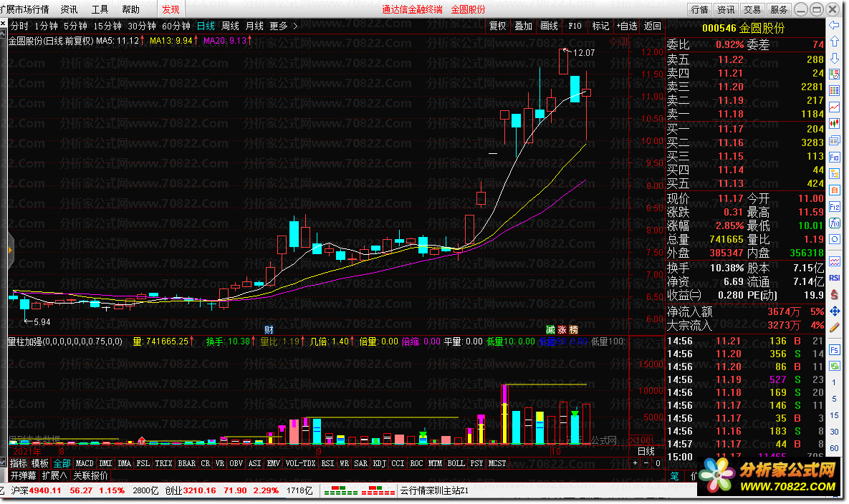Zoom out chart with − button
Image resolution: width=849 pixels, height=504 pixels.
pos(646,463)
